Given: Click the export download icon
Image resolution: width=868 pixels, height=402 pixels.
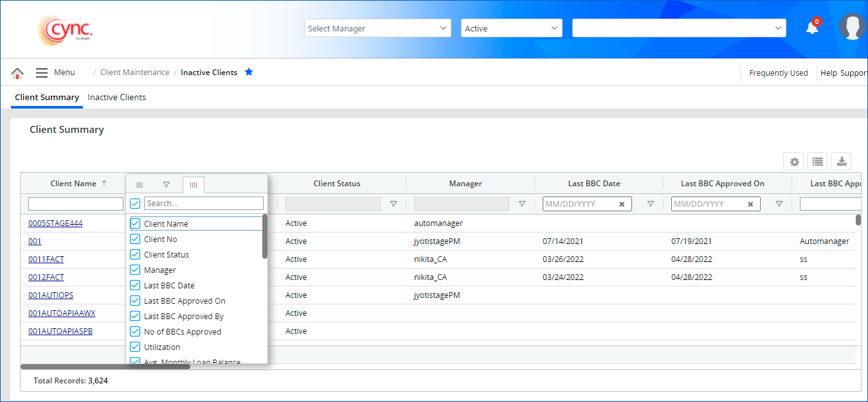Looking at the screenshot, I should point(841,162).
